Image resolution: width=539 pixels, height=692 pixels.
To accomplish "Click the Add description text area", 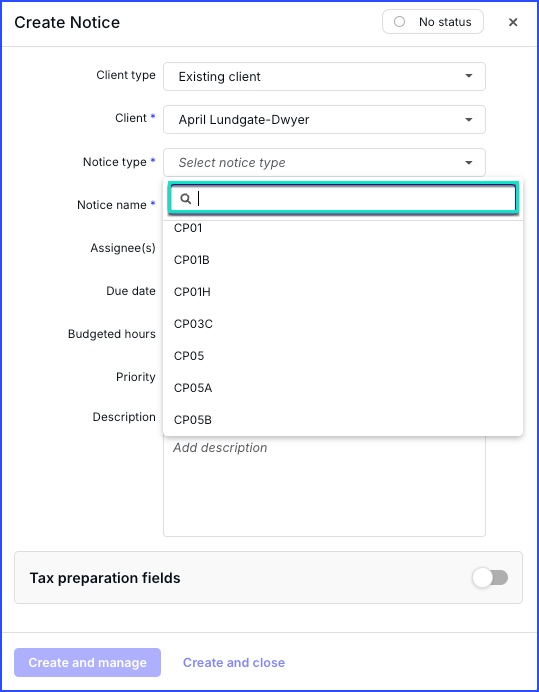I will (324, 485).
